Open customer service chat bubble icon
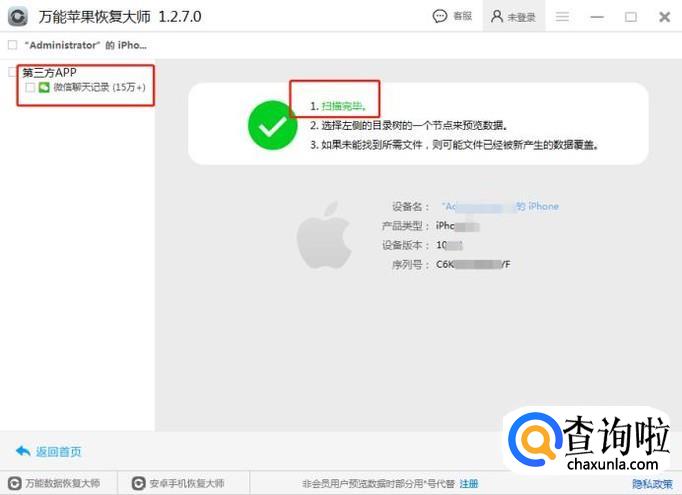This screenshot has height=495, width=682. [x=440, y=16]
